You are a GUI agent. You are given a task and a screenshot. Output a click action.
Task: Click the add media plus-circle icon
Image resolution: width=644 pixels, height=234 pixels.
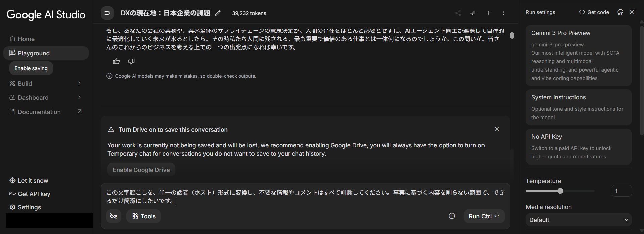click(x=452, y=216)
